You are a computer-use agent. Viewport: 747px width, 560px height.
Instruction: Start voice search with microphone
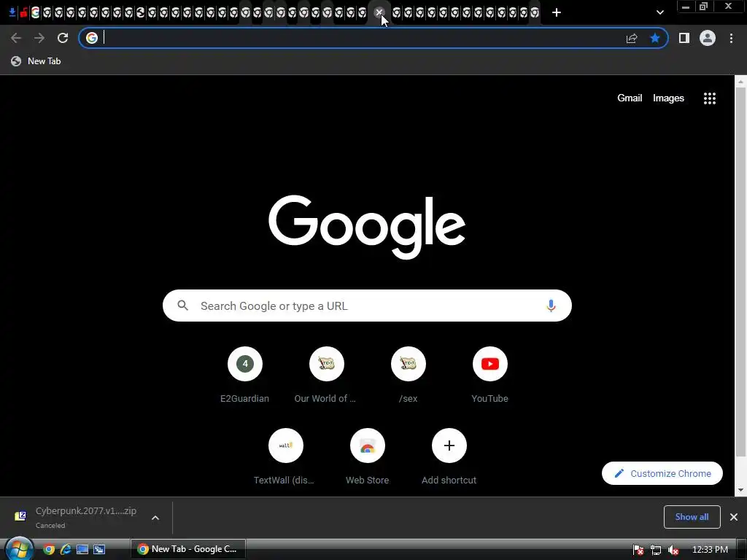point(551,306)
